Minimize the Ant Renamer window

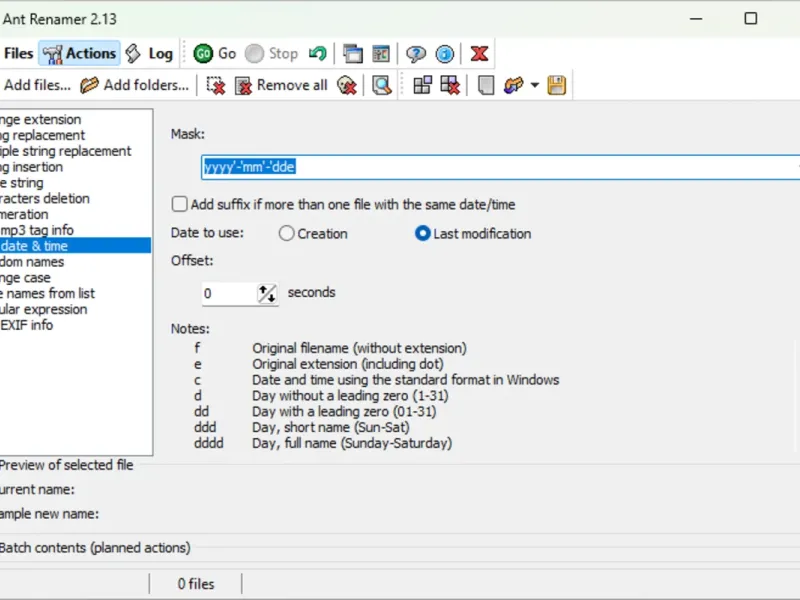696,19
